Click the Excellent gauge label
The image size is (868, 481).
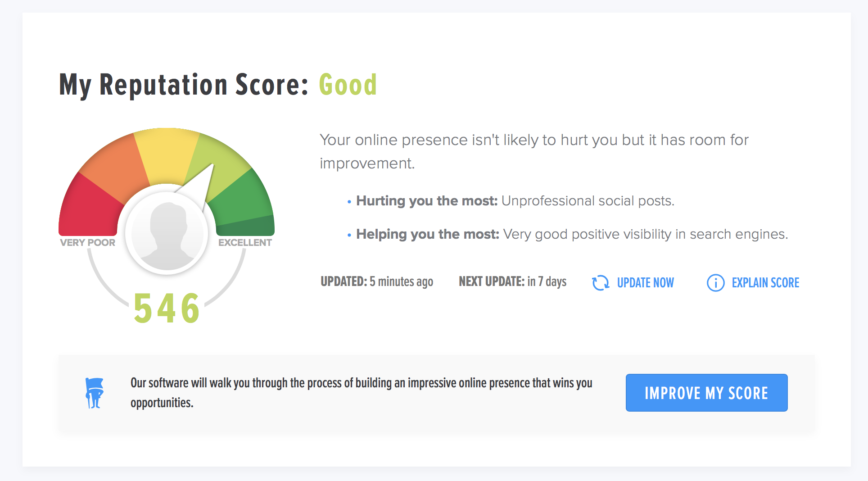click(245, 243)
